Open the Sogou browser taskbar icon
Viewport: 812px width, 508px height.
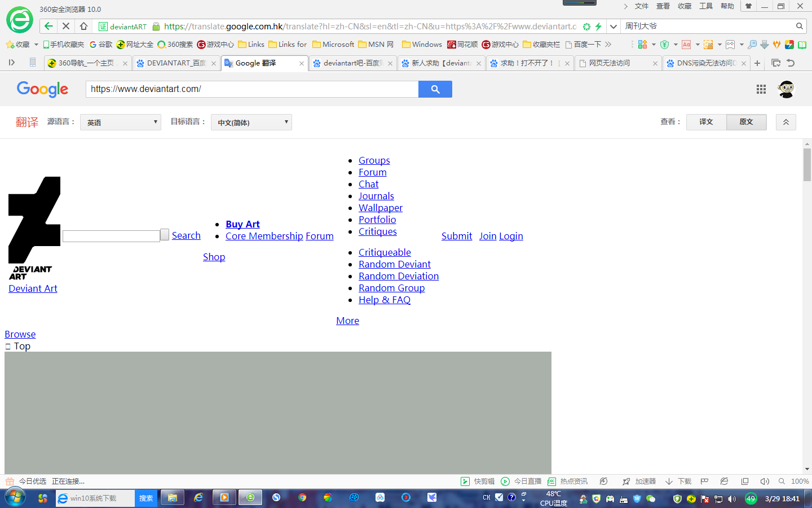coord(276,498)
